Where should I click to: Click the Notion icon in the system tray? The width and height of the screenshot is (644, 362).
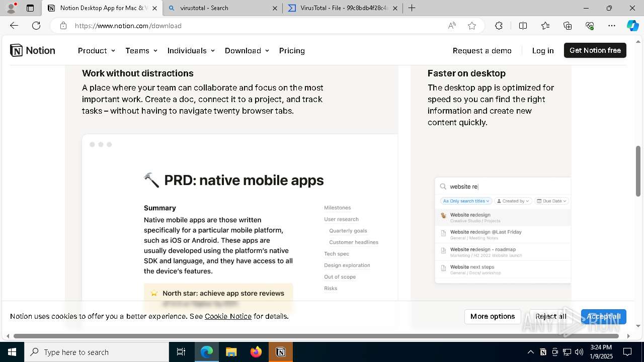[543, 352]
